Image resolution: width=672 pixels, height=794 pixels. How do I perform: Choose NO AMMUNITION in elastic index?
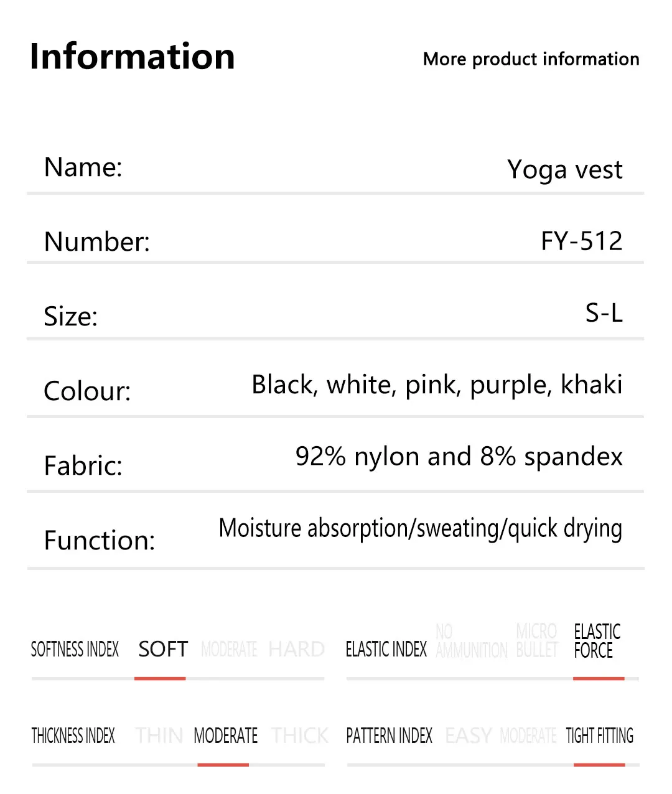tap(471, 641)
